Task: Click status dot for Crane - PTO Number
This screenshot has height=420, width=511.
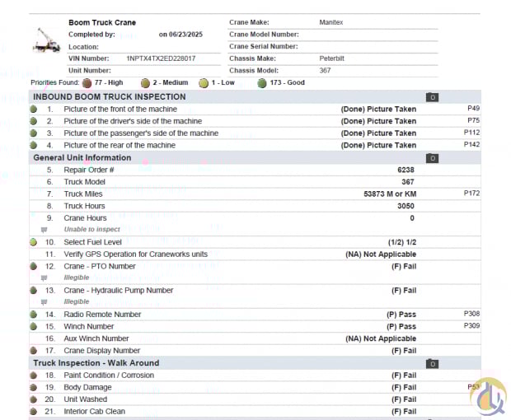Action: pos(33,266)
